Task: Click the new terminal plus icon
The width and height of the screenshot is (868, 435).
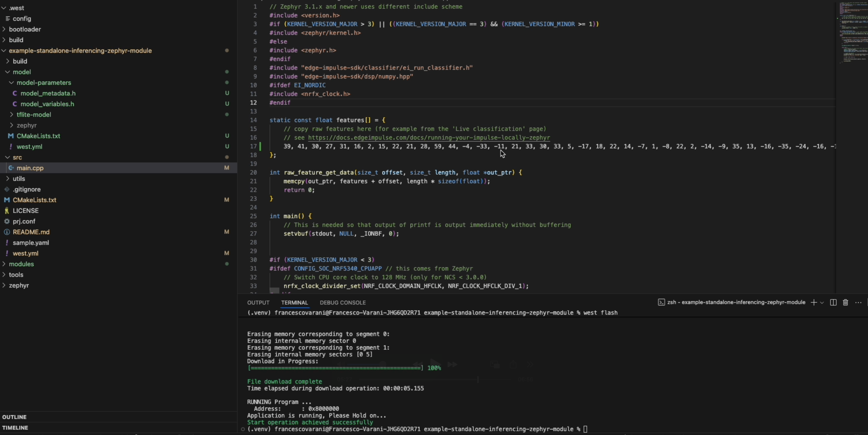Action: click(x=813, y=302)
